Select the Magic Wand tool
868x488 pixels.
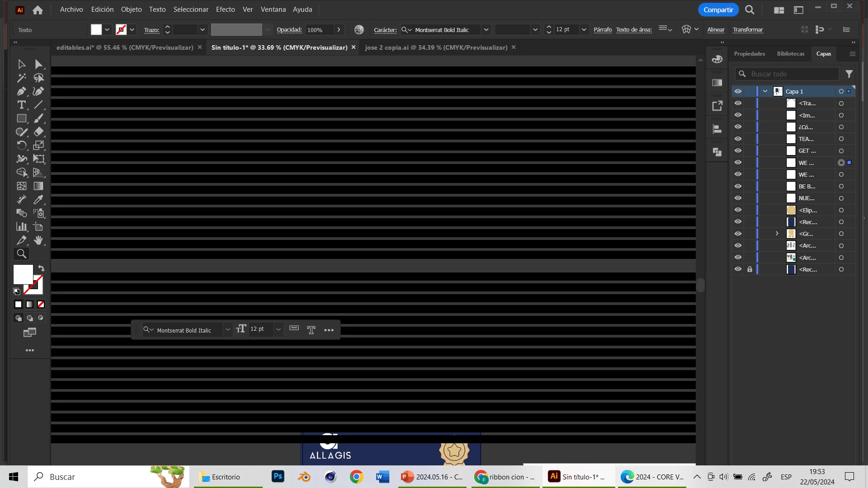[x=21, y=78]
